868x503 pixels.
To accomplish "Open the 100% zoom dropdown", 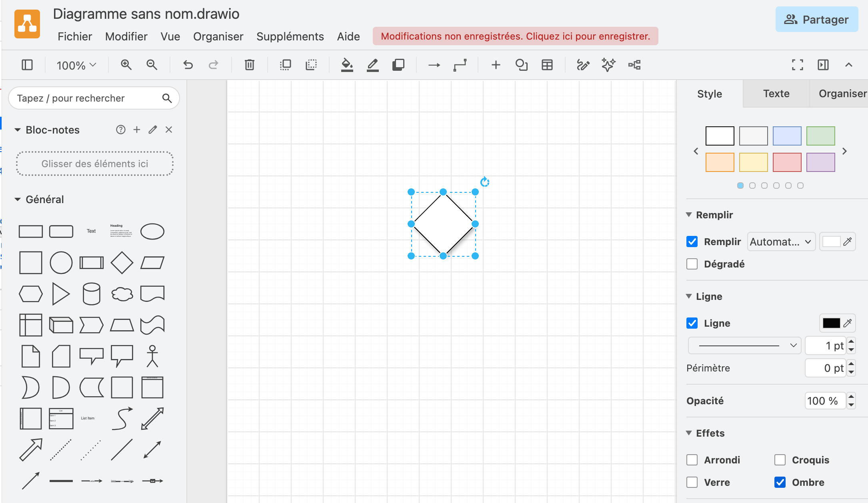I will tap(76, 65).
